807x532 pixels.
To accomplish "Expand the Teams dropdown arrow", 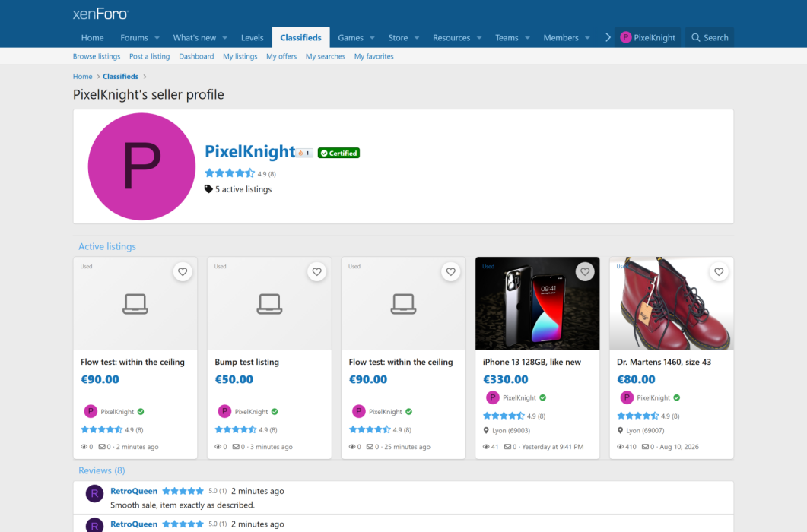I will click(x=528, y=37).
